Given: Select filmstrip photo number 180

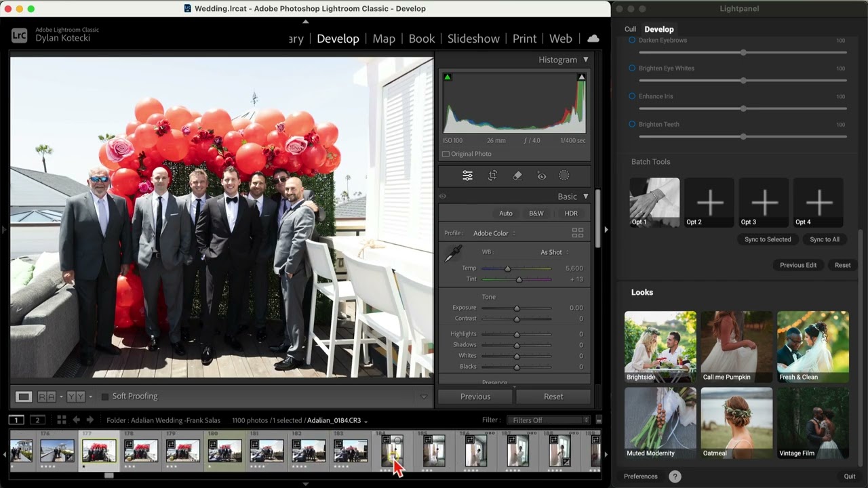Looking at the screenshot, I should point(224,451).
